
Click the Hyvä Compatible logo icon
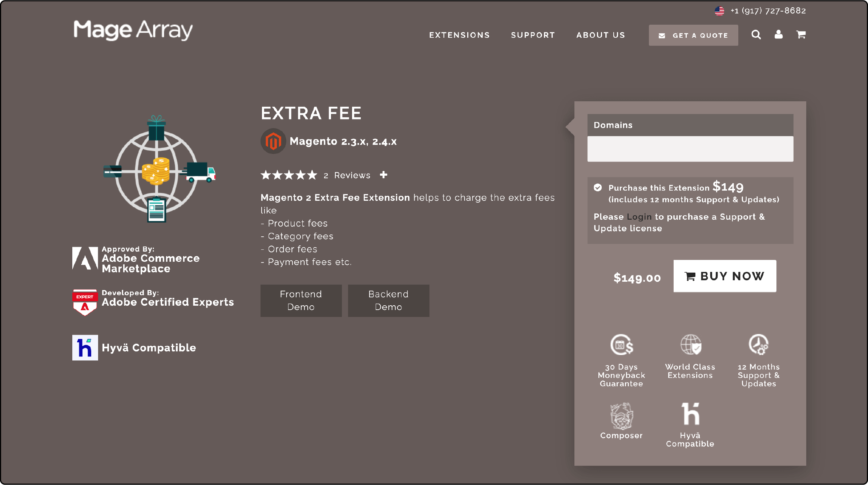point(85,348)
